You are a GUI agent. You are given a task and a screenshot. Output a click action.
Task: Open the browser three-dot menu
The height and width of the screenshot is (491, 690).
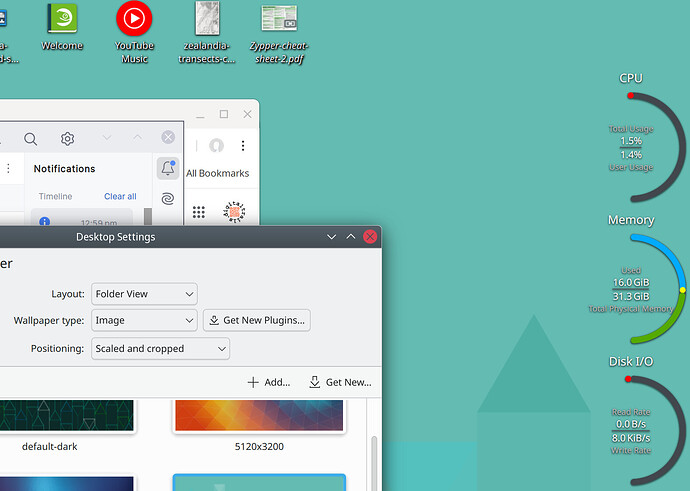(x=243, y=146)
